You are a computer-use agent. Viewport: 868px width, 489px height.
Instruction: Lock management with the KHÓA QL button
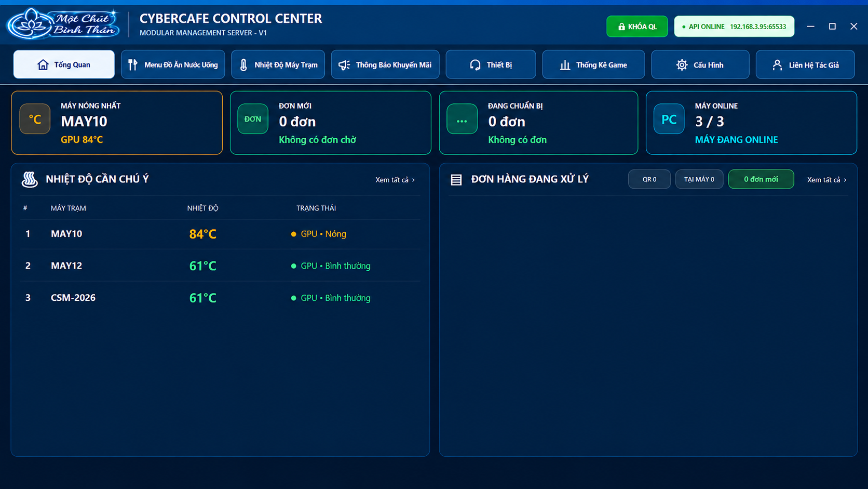tap(637, 27)
